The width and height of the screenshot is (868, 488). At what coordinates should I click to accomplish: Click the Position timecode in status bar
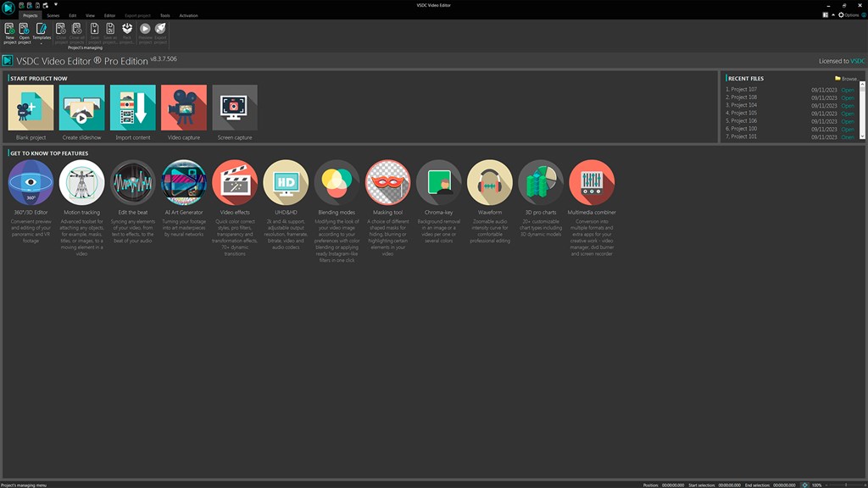pyautogui.click(x=672, y=485)
